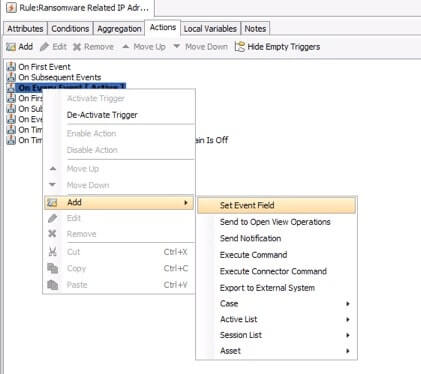
Task: Click the Copy icon in context menu
Action: click(53, 268)
